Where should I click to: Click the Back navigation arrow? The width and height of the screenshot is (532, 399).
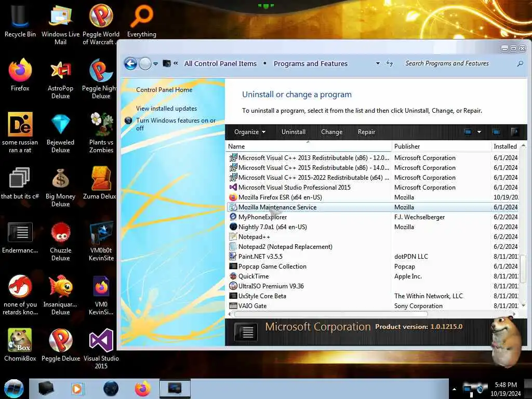130,63
